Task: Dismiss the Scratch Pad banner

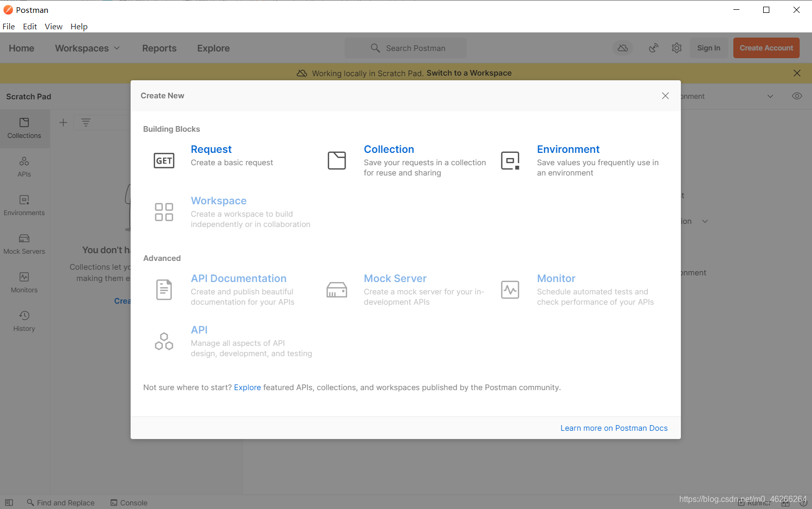Action: pyautogui.click(x=797, y=73)
